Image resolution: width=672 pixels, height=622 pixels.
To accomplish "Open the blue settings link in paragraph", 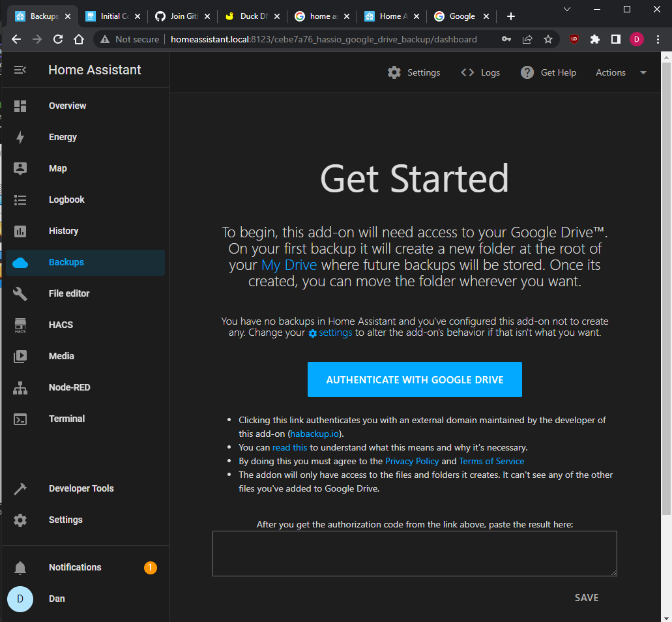I will tap(330, 333).
